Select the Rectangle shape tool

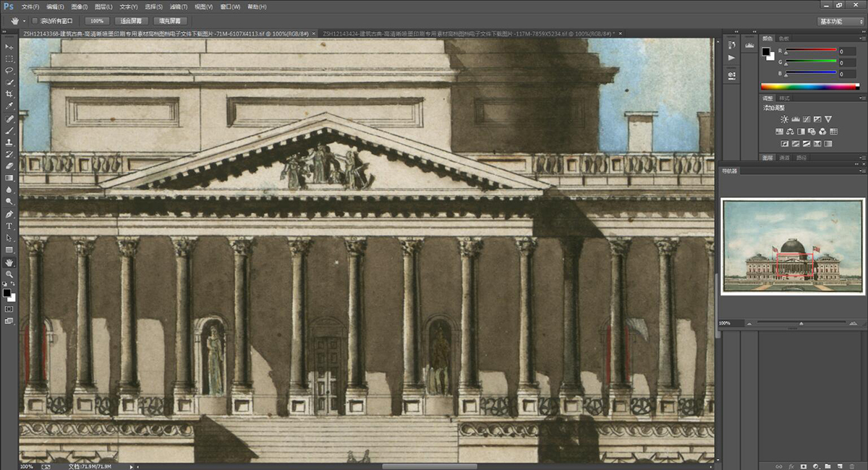coord(9,249)
